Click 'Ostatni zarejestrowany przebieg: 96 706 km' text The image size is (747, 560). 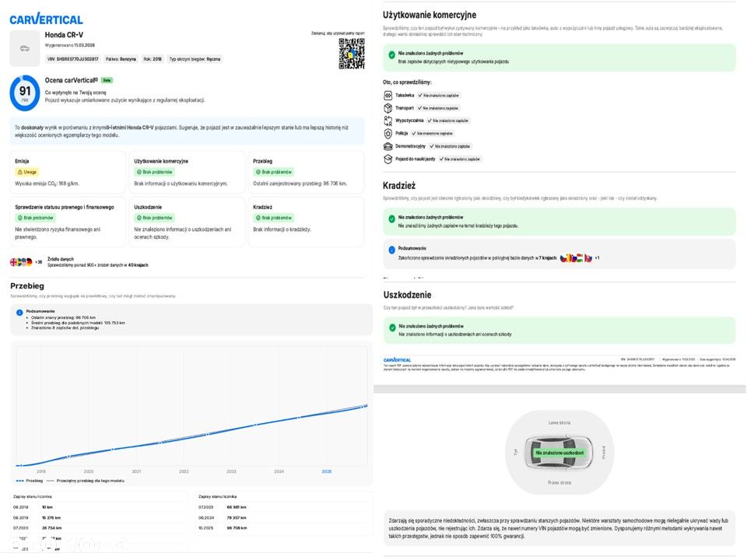click(x=300, y=184)
